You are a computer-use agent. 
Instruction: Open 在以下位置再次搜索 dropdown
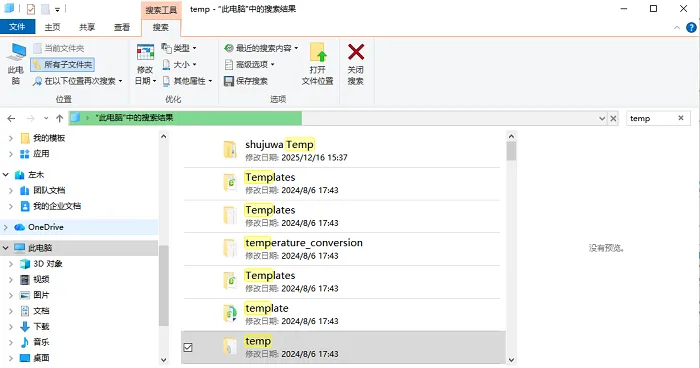[77, 81]
